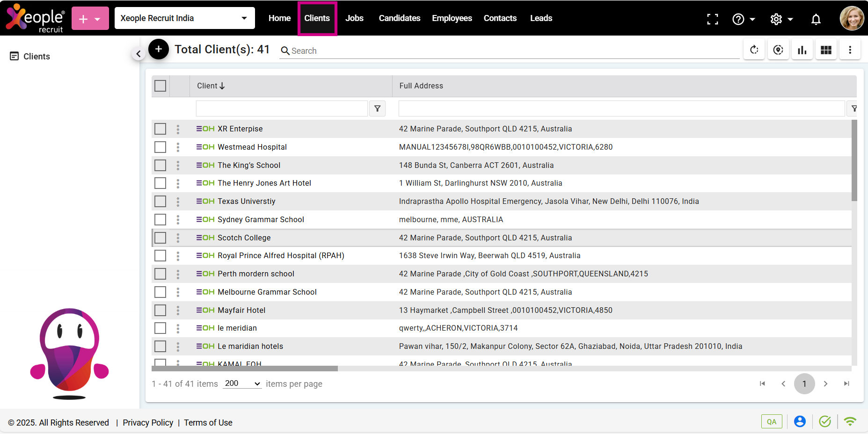Open the Mayfair Hotel client record
868x434 pixels.
241,310
